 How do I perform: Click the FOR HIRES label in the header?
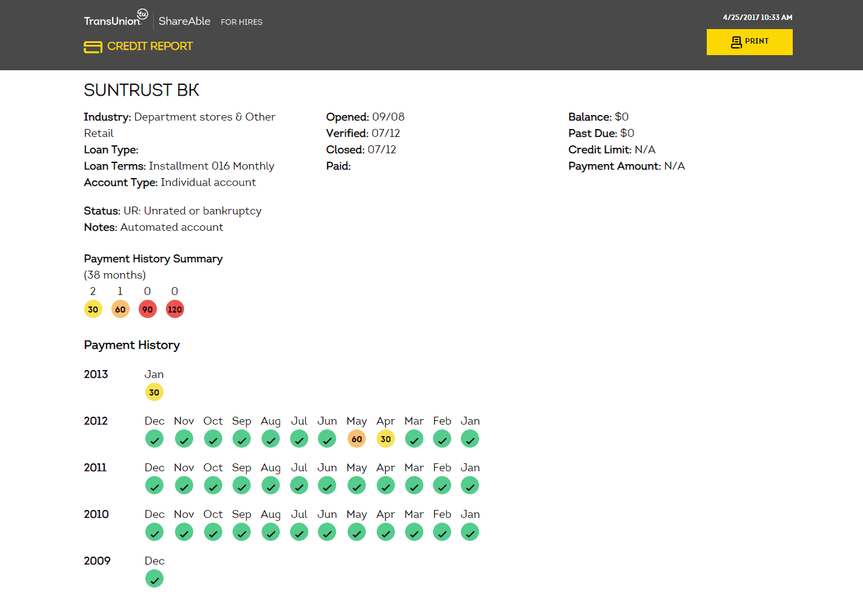[x=241, y=22]
